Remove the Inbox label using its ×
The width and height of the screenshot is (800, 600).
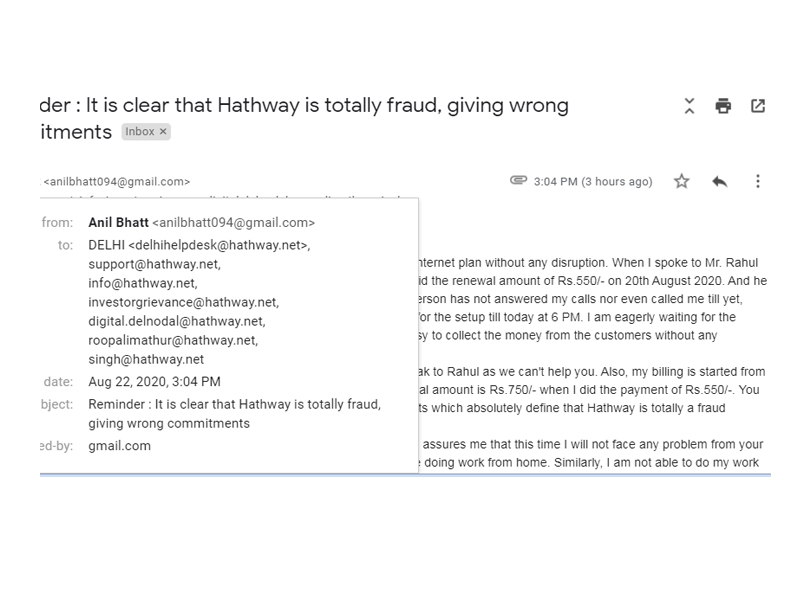163,132
